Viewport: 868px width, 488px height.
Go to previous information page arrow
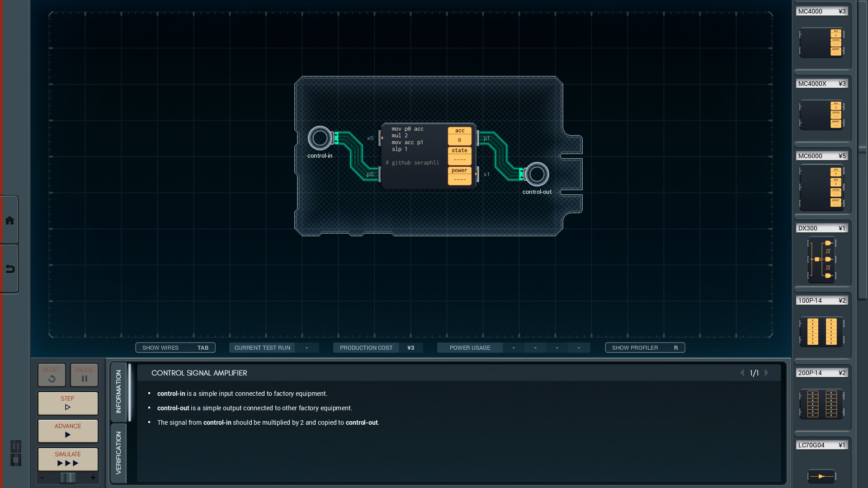(x=742, y=373)
